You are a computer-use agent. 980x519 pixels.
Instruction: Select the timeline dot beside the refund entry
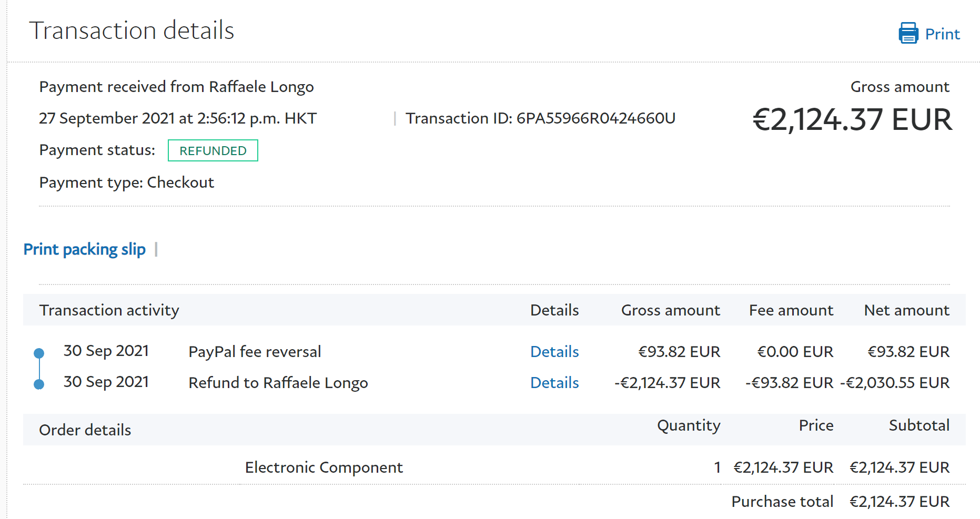tap(39, 384)
